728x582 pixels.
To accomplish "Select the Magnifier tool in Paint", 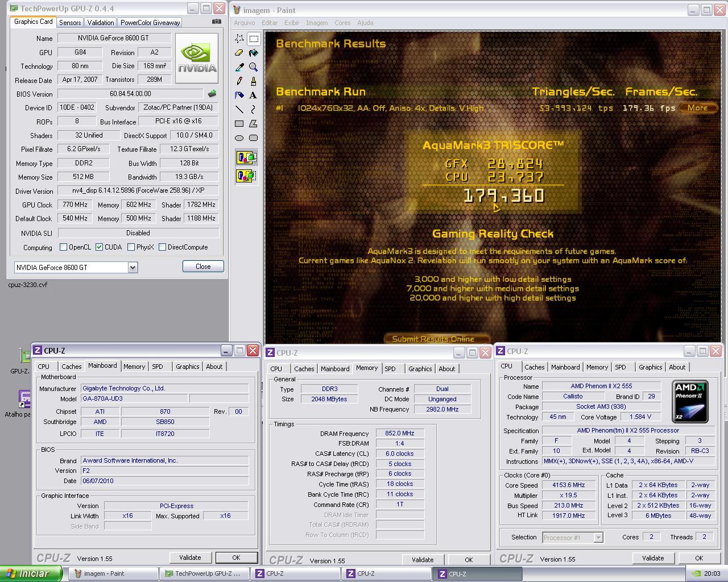I will click(254, 67).
